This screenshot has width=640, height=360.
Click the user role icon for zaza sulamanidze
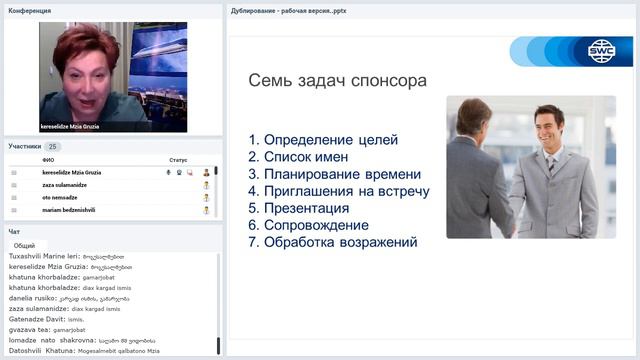pos(207,185)
